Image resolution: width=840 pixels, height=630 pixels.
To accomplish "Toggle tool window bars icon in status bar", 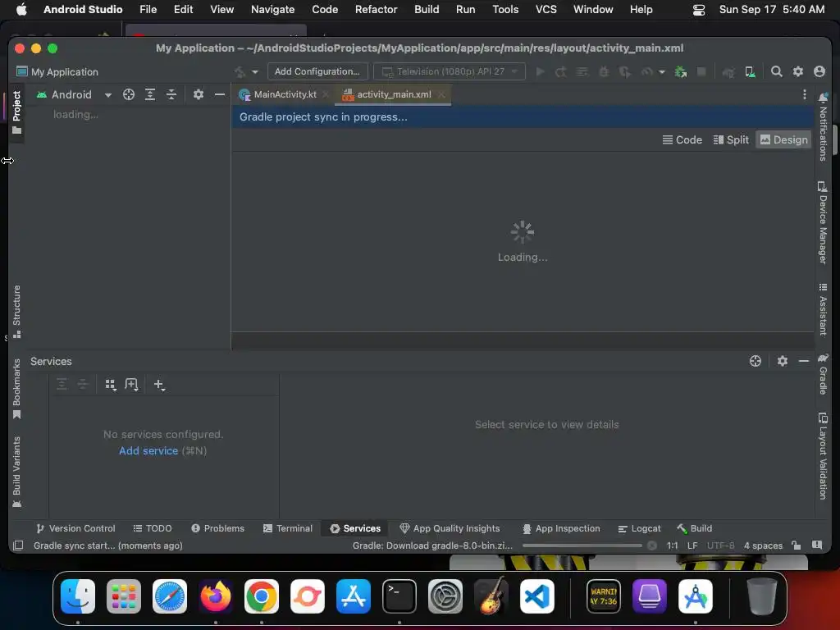I will click(x=18, y=546).
